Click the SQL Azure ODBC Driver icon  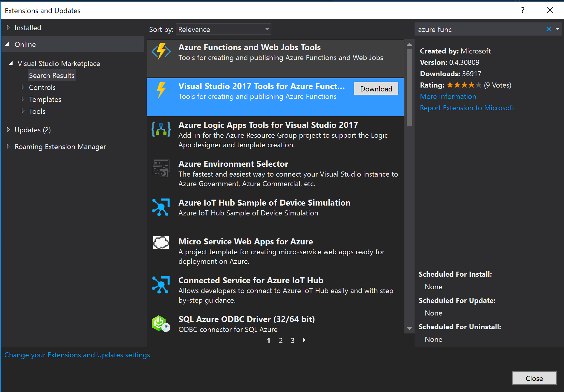(x=161, y=324)
